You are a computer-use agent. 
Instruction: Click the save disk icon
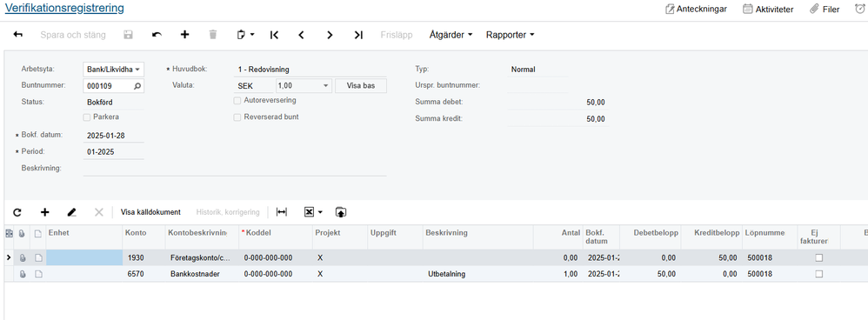(128, 34)
